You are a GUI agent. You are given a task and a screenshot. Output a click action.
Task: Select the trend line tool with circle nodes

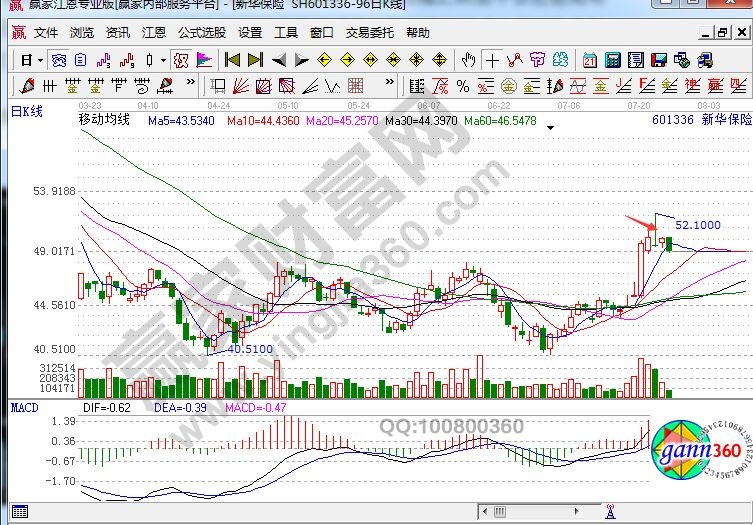point(515,61)
